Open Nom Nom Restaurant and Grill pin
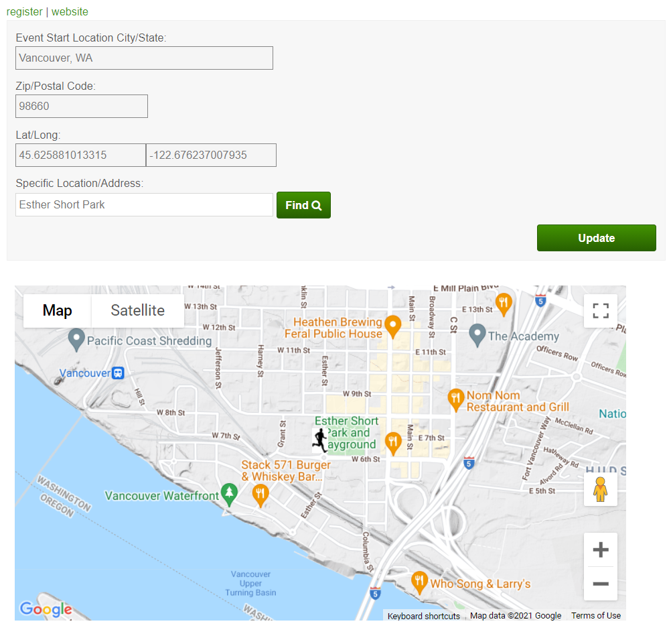The image size is (671, 644). [456, 400]
